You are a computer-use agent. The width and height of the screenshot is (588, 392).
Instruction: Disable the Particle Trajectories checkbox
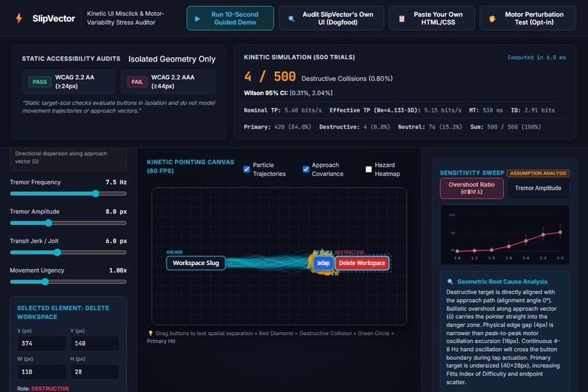247,169
